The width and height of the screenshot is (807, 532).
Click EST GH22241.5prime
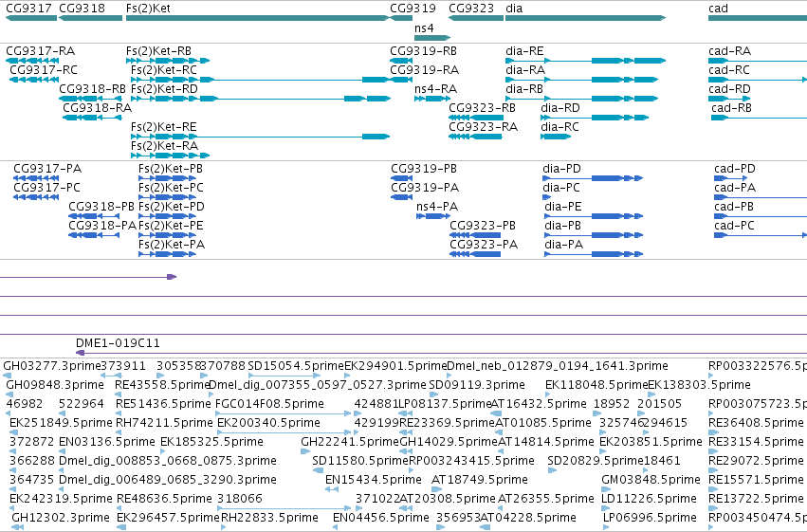point(350,442)
